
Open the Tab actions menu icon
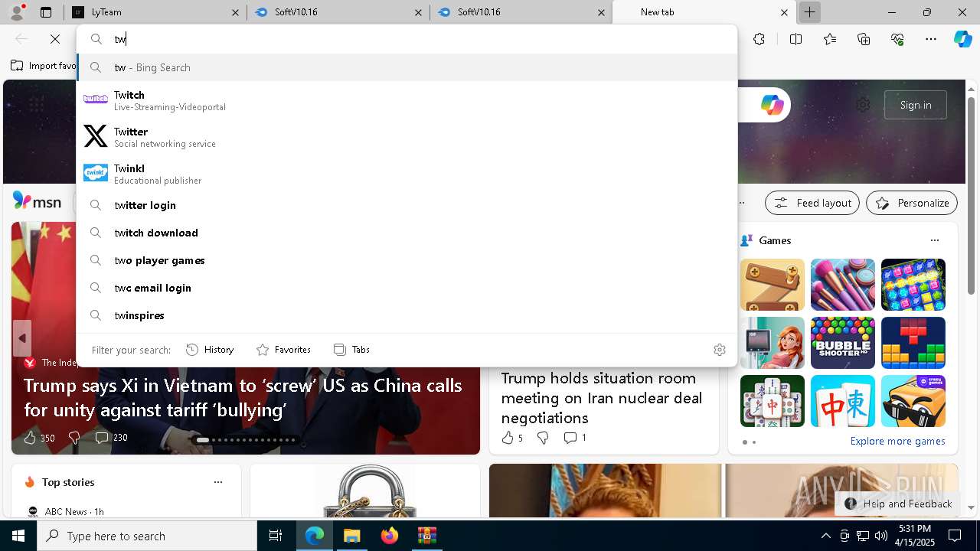pos(46,12)
